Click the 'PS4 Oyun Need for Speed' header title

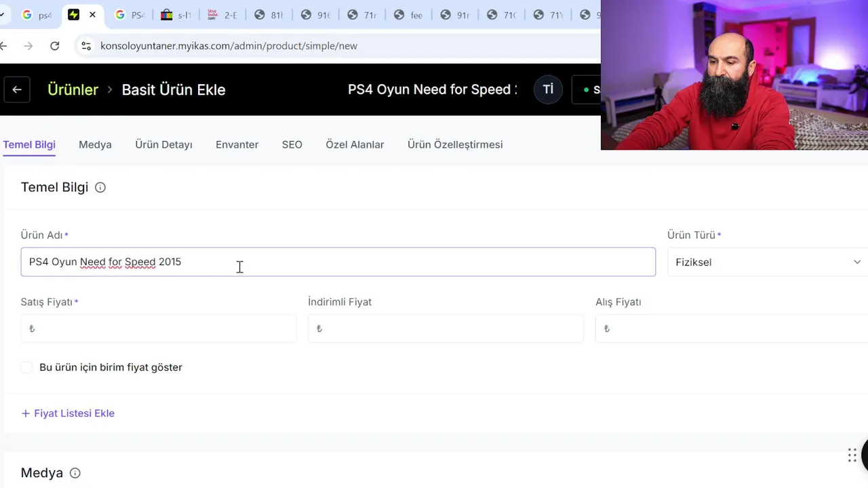(432, 89)
